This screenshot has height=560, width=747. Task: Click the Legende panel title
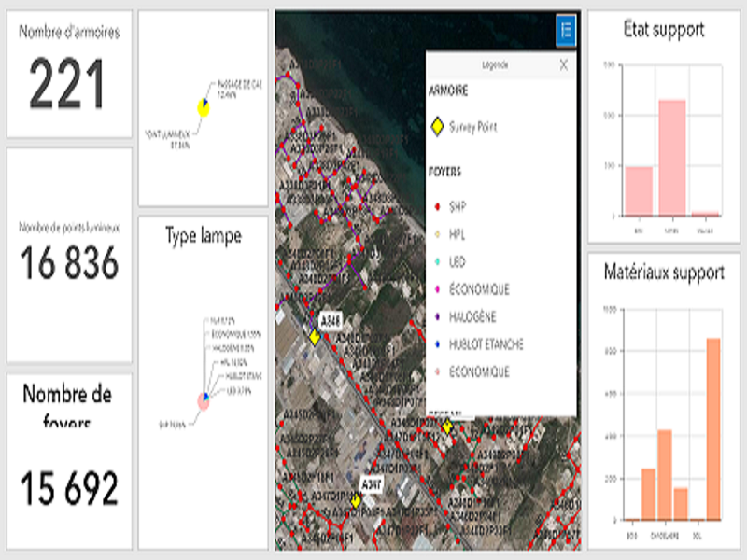point(495,65)
